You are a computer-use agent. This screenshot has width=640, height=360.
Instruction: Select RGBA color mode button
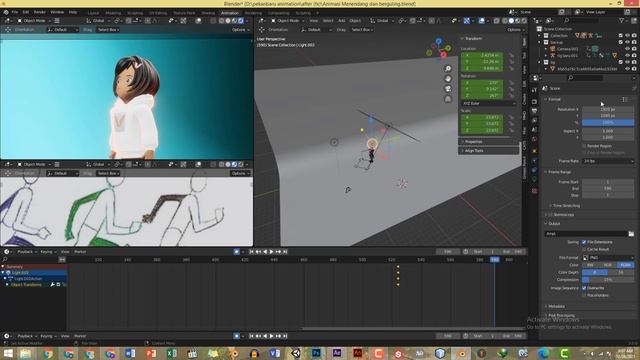626,265
